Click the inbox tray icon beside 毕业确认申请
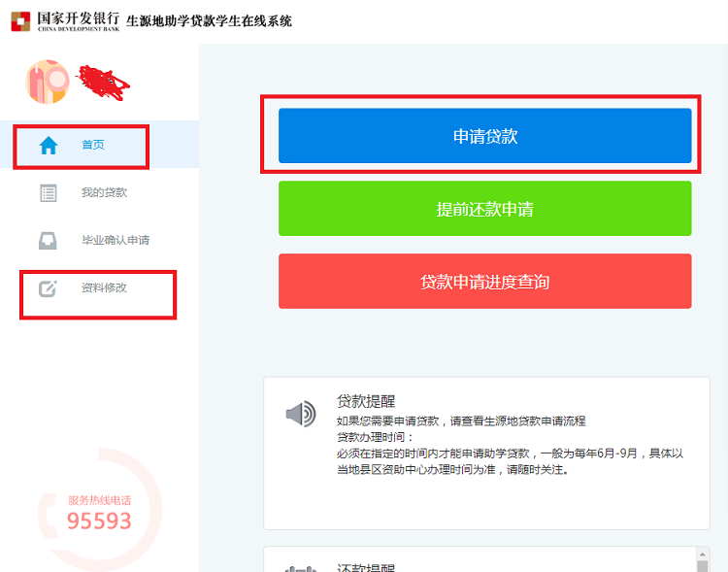Viewport: 728px width, 572px height. 48,241
